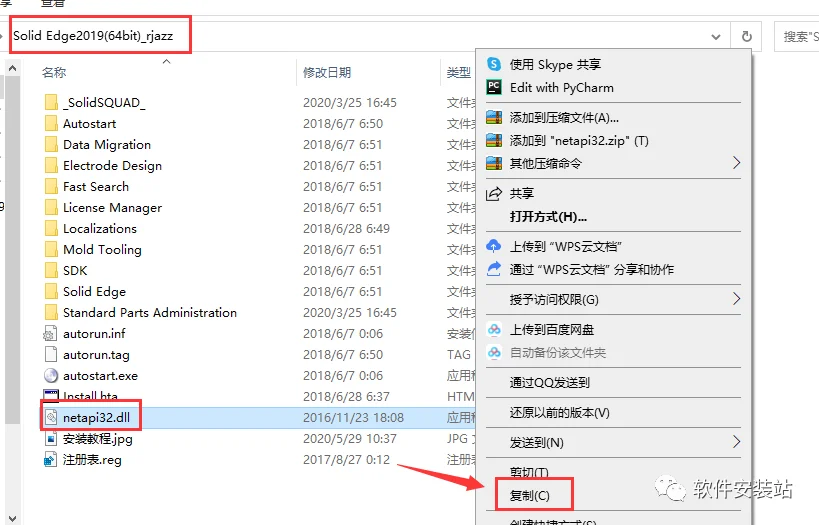Click the file list scrollbar down arrow

tap(13, 518)
